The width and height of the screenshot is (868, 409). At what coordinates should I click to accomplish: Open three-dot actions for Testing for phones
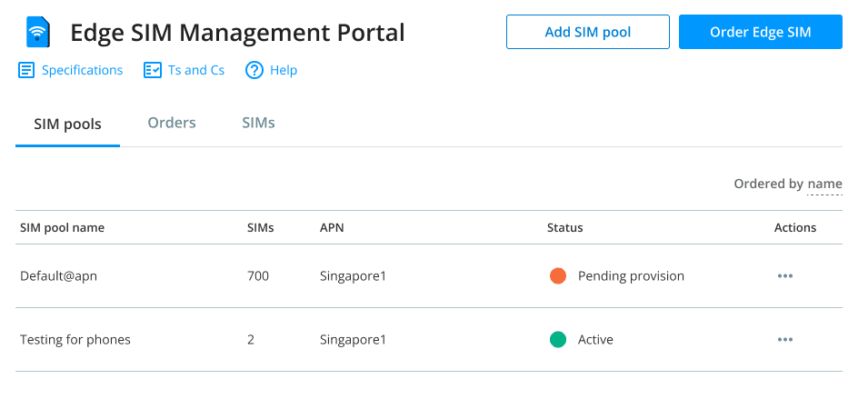(x=785, y=339)
